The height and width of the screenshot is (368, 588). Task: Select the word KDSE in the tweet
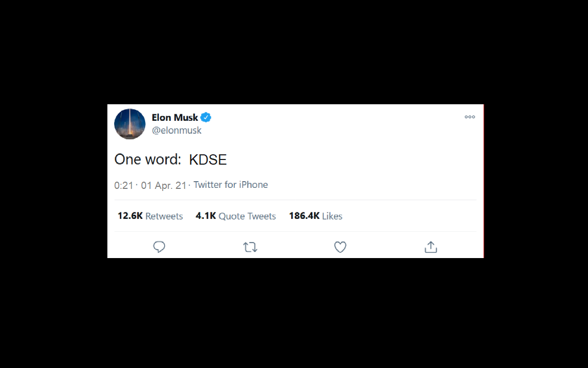[208, 159]
